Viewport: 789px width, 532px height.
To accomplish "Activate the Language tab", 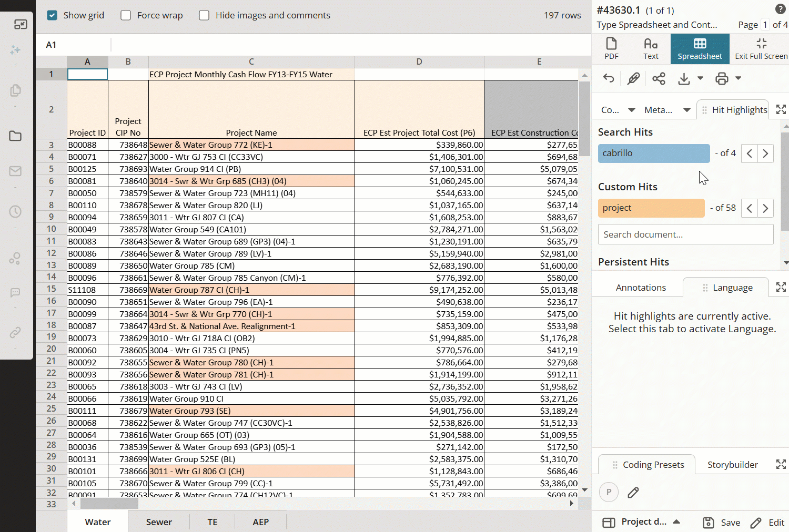I will (726, 288).
